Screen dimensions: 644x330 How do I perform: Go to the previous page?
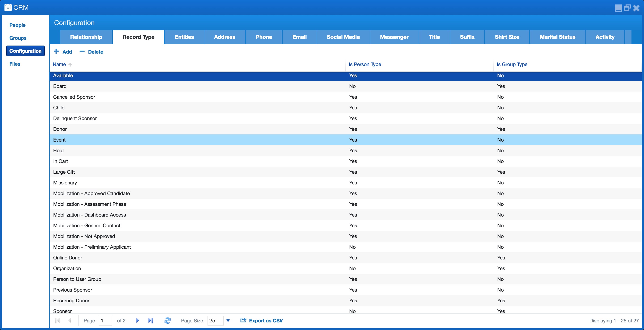pyautogui.click(x=70, y=321)
